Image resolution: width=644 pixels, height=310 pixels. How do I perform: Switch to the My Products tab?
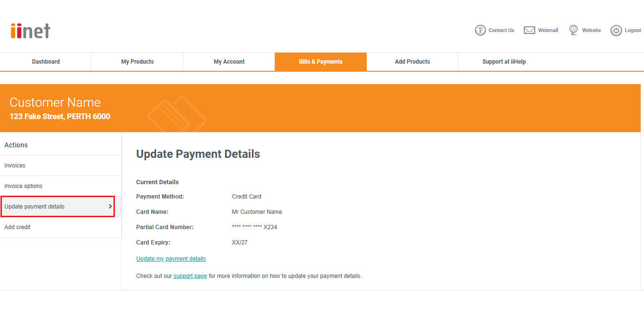tap(137, 62)
